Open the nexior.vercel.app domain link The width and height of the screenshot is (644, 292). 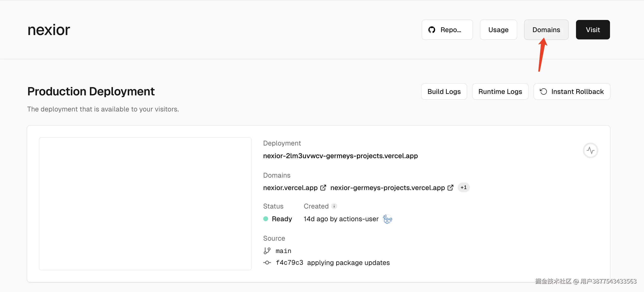[290, 188]
